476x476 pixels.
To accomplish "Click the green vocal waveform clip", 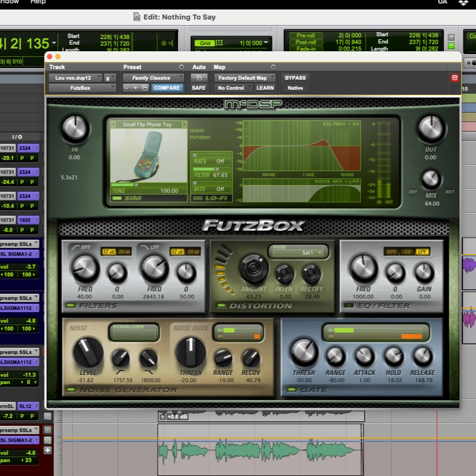I will click(260, 449).
